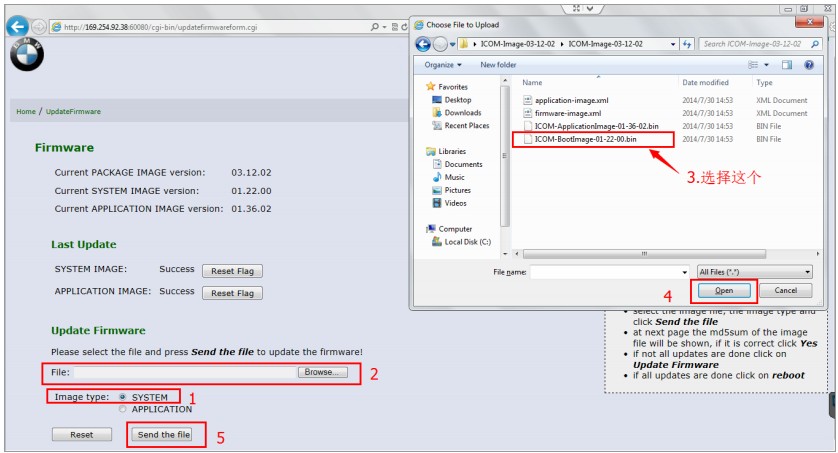Expand the File name history dropdown
Viewport: 838px width, 453px height.
click(685, 272)
